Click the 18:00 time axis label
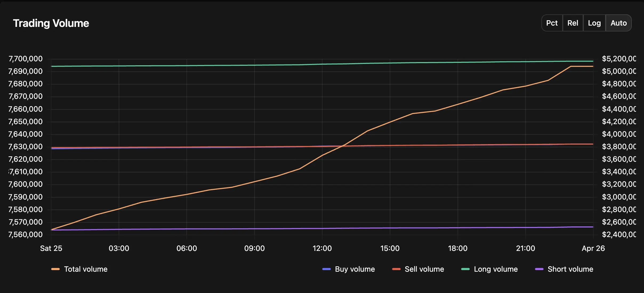 click(x=458, y=248)
